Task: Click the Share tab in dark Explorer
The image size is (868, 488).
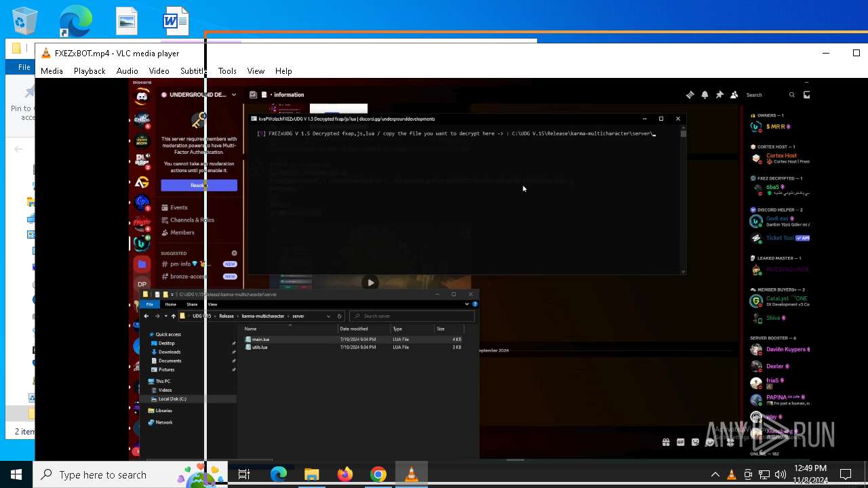Action: click(x=192, y=304)
